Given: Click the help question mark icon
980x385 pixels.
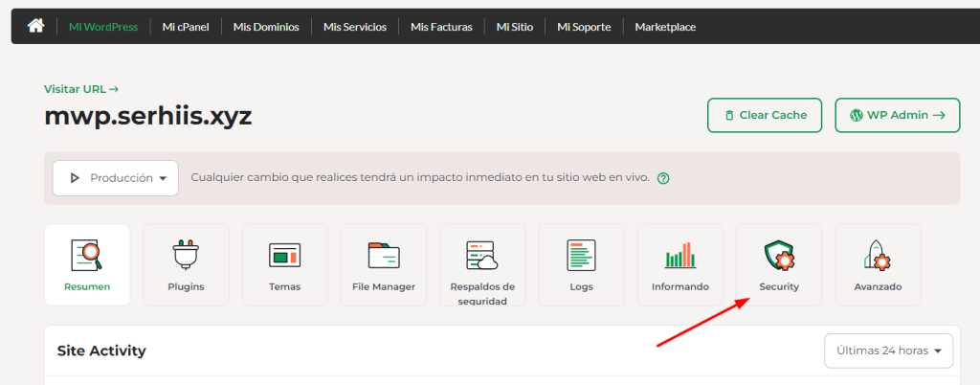Looking at the screenshot, I should [x=664, y=178].
